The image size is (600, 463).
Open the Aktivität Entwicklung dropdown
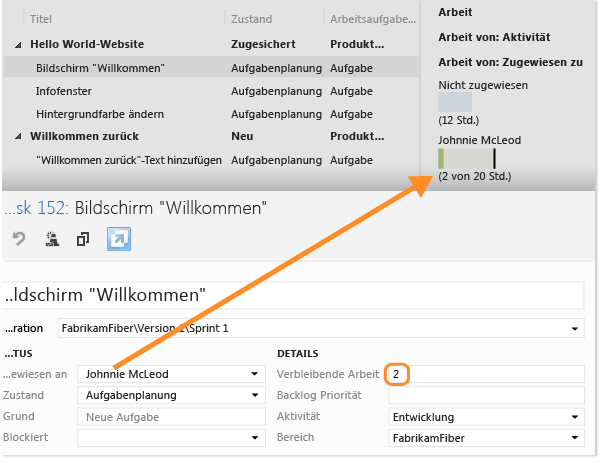tap(576, 417)
